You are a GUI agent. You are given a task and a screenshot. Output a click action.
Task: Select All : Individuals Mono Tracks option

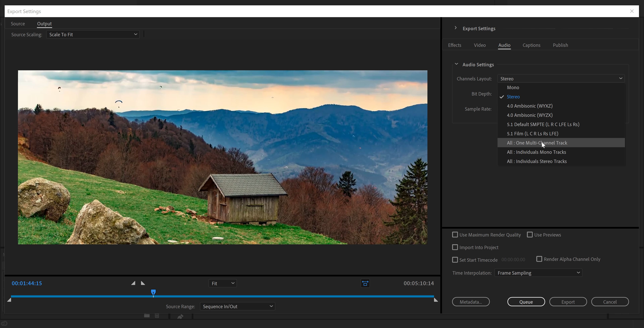pyautogui.click(x=536, y=152)
